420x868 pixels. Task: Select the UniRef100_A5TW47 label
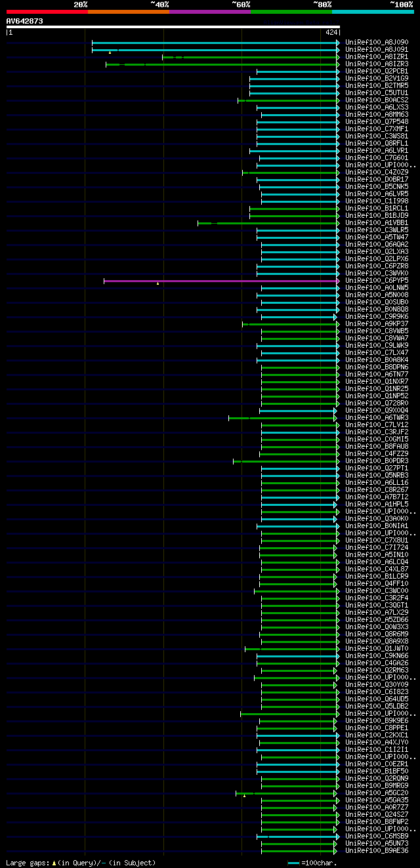pyautogui.click(x=377, y=238)
